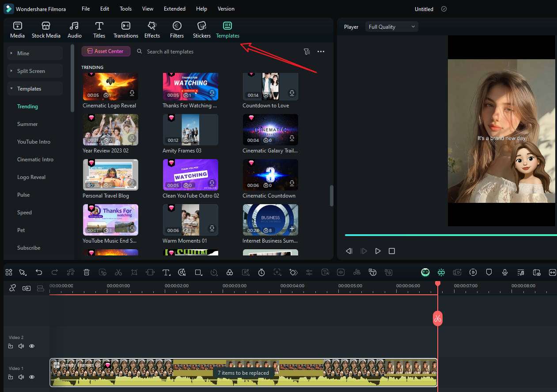Click the Asset Center button
This screenshot has height=392, width=557.
point(106,51)
